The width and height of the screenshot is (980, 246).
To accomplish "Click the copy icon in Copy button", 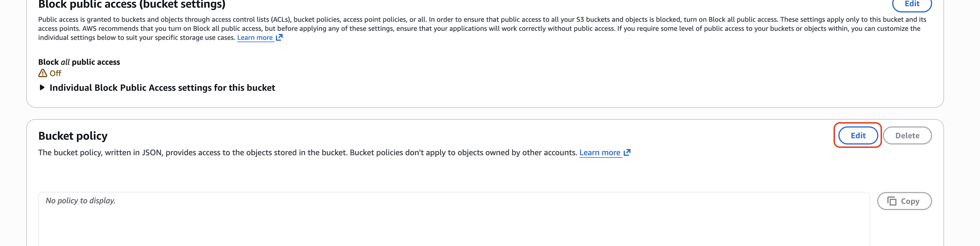I will (x=891, y=201).
